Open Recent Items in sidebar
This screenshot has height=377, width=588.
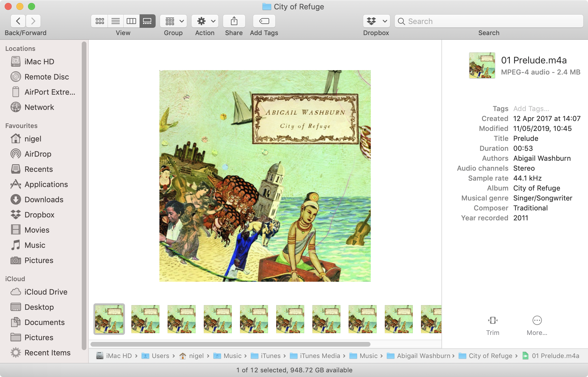[41, 353]
